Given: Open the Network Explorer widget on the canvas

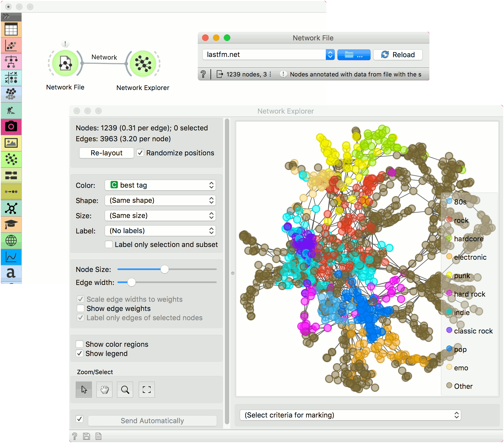Looking at the screenshot, I should point(143,63).
